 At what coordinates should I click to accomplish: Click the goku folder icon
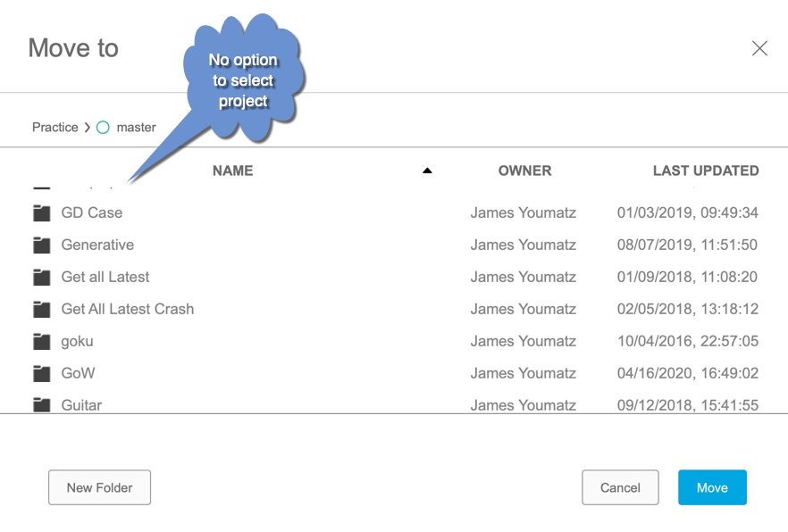pos(41,341)
